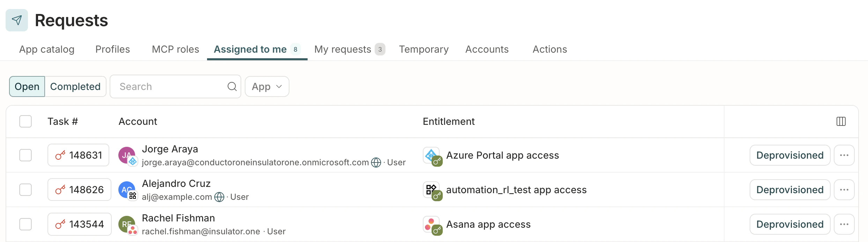868x242 pixels.
Task: Click alj@example.com email text
Action: (177, 197)
